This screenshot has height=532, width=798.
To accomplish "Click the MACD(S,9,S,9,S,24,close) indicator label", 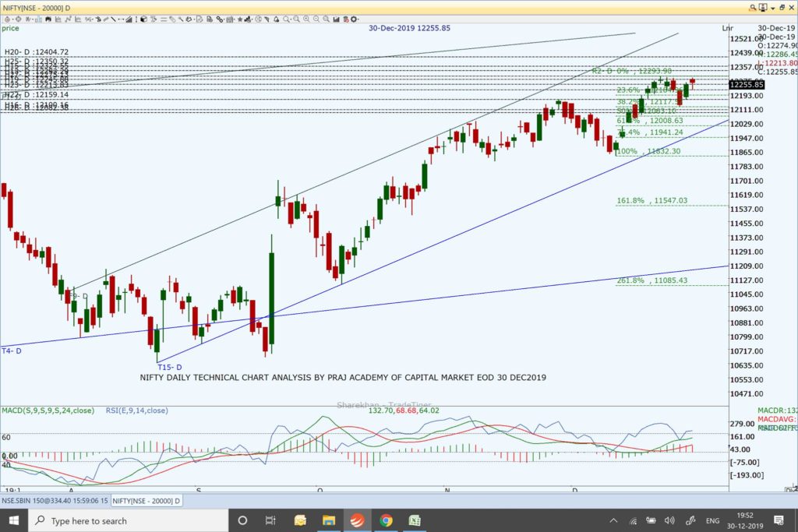I will 48,410.
